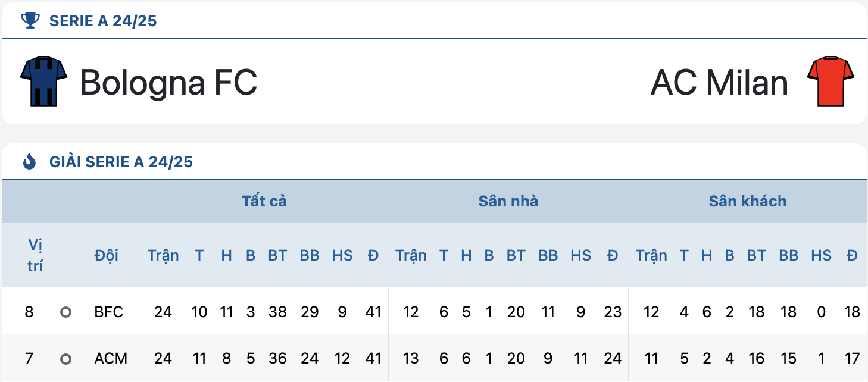Click the BFC team abbreviation in table
Viewport: 868px width, 382px height.
pyautogui.click(x=108, y=312)
